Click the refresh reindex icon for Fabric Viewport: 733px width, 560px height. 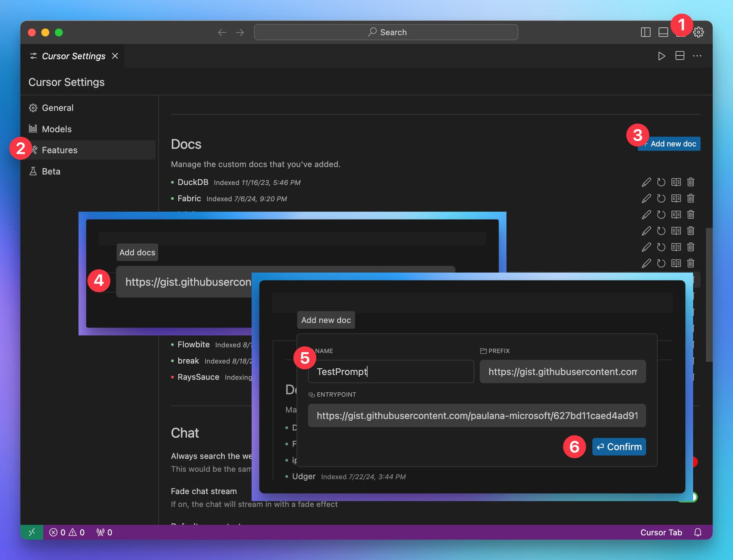click(661, 199)
